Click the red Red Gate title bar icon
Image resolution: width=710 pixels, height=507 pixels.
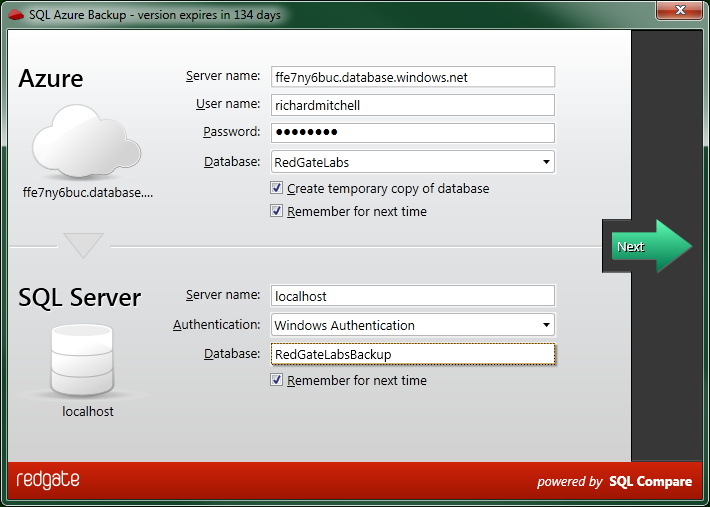pyautogui.click(x=16, y=14)
